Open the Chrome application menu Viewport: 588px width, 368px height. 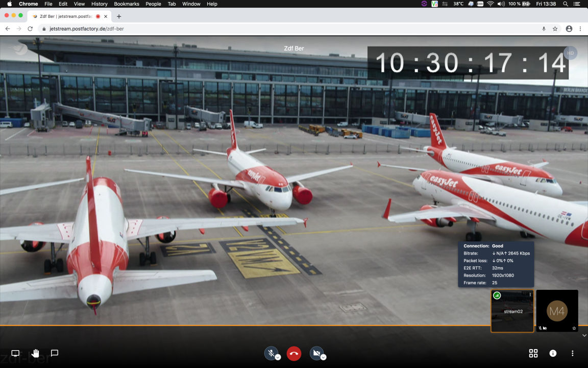point(29,4)
